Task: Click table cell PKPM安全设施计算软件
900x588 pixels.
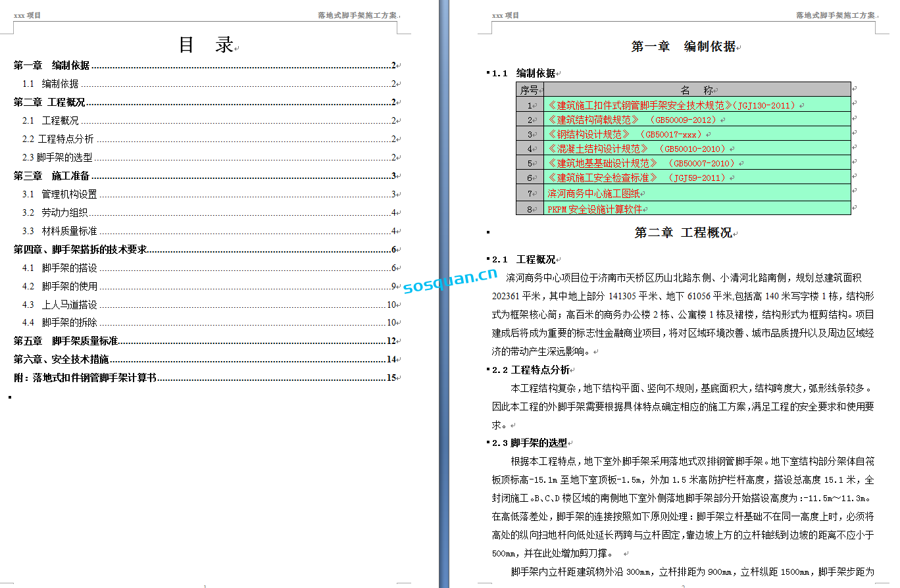Action: click(x=594, y=208)
